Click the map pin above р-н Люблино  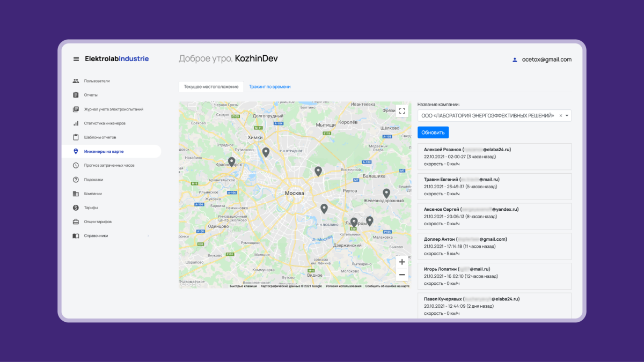click(324, 209)
